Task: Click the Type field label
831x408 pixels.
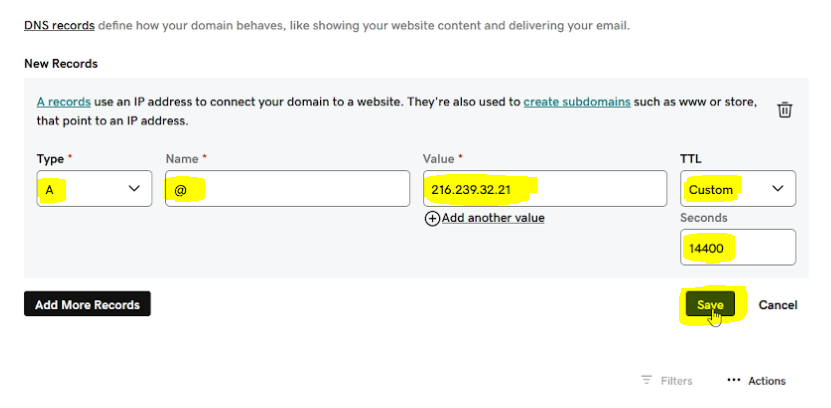Action: pyautogui.click(x=50, y=159)
